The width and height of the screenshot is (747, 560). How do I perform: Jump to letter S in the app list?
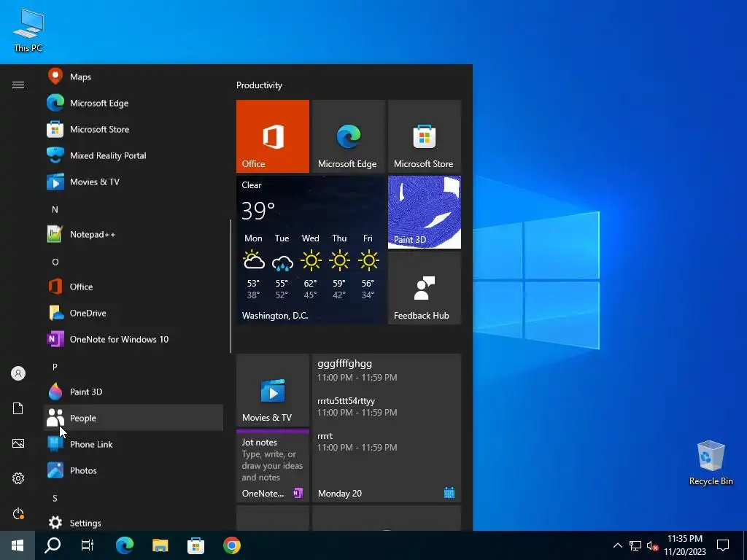click(55, 498)
